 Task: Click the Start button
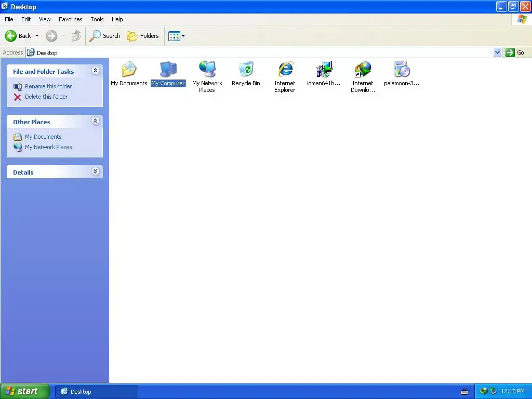click(25, 391)
